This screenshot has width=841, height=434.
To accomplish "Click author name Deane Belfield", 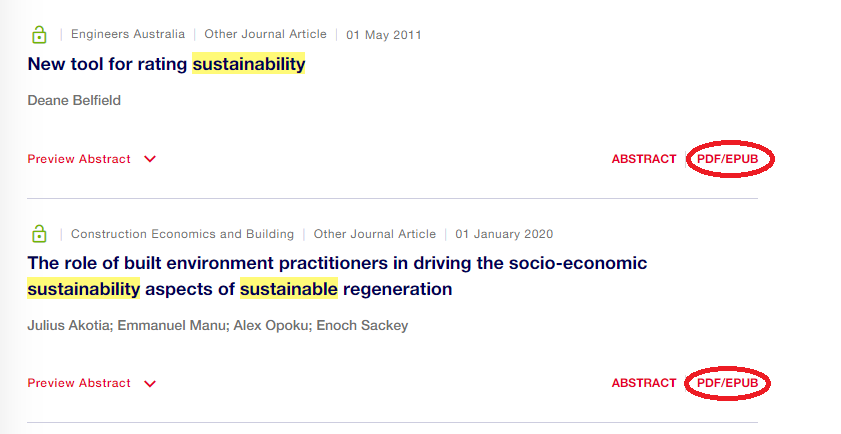I will coord(73,101).
